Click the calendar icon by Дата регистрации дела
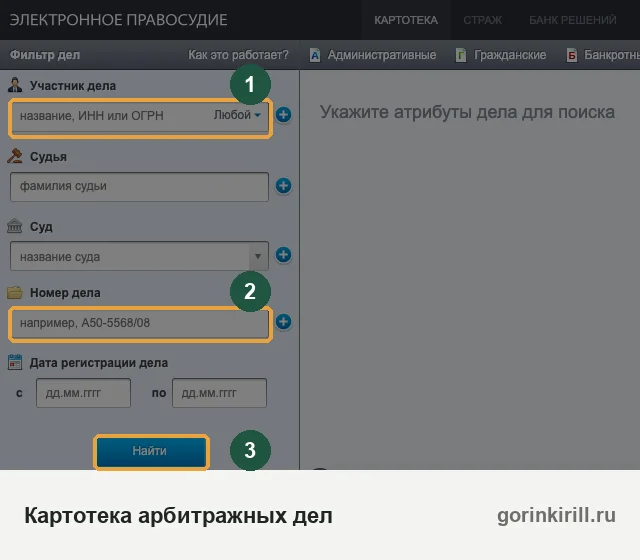The width and height of the screenshot is (640, 560). click(x=15, y=362)
